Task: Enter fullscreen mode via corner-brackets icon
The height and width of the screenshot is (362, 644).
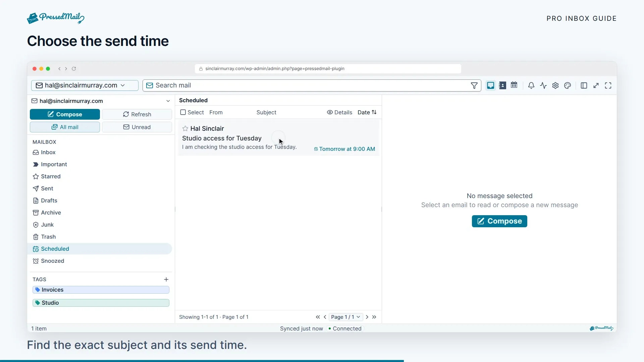Action: tap(608, 85)
